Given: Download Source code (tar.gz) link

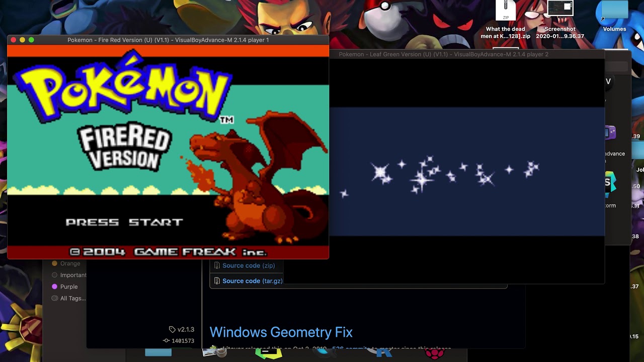Looking at the screenshot, I should pos(252,281).
